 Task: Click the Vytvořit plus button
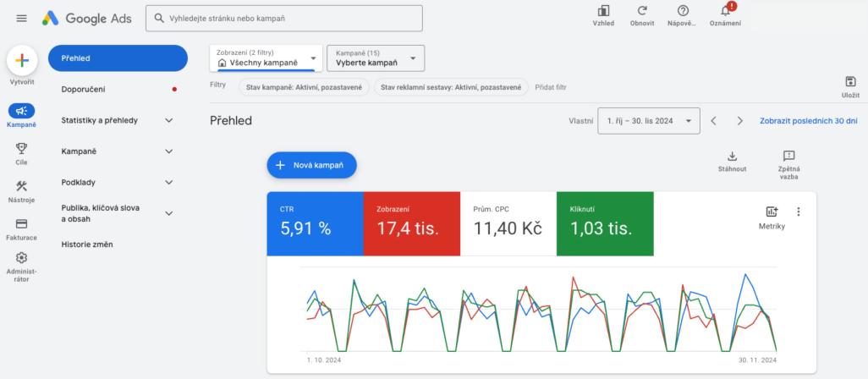tap(22, 60)
